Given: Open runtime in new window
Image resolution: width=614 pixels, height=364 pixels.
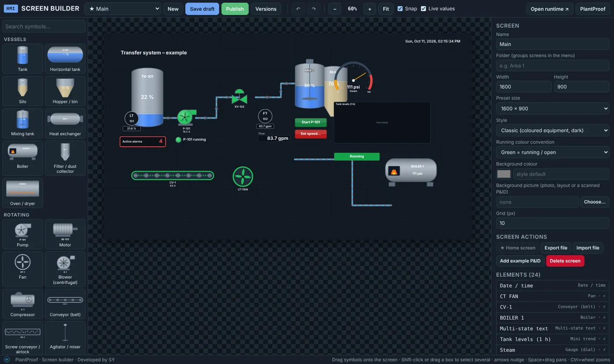Looking at the screenshot, I should tap(550, 9).
